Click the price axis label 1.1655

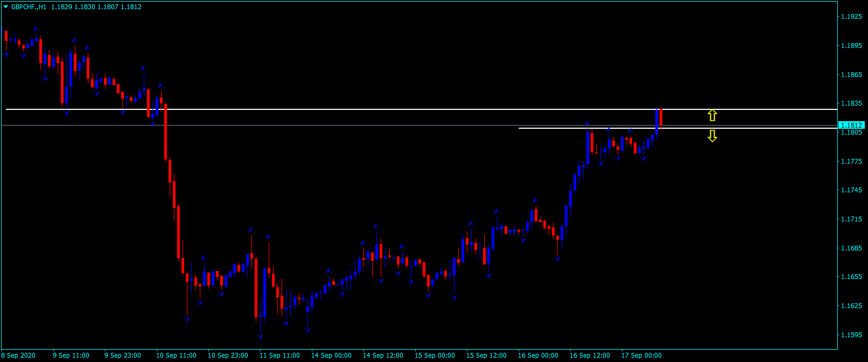[x=851, y=277]
